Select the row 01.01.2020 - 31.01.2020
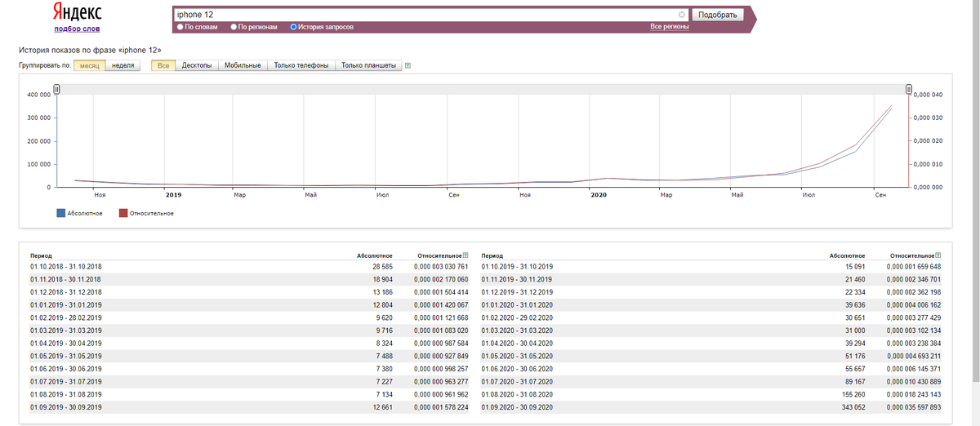This screenshot has width=980, height=426. (x=712, y=304)
